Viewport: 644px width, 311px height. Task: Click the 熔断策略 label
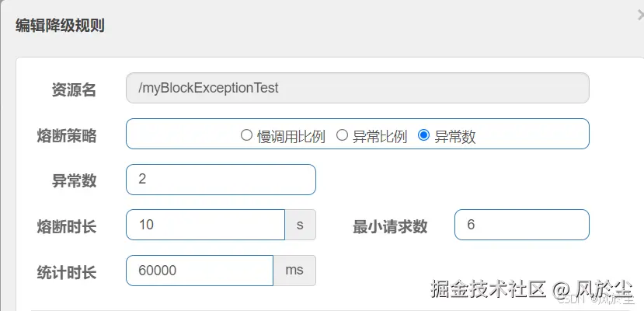67,135
